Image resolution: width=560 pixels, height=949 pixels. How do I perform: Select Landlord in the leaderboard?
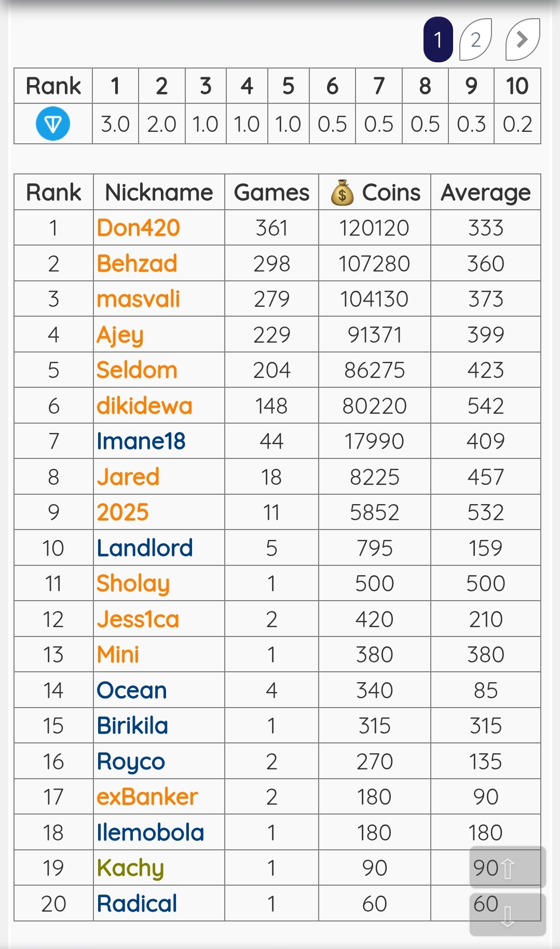click(x=145, y=548)
